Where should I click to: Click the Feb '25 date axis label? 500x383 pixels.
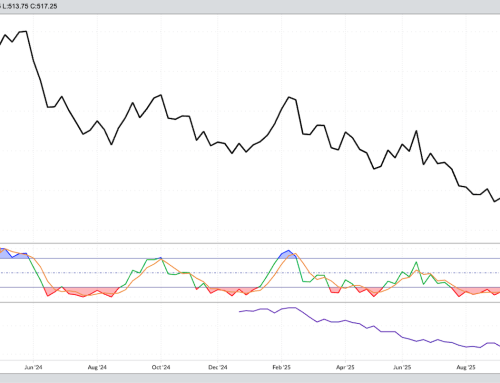pyautogui.click(x=281, y=367)
